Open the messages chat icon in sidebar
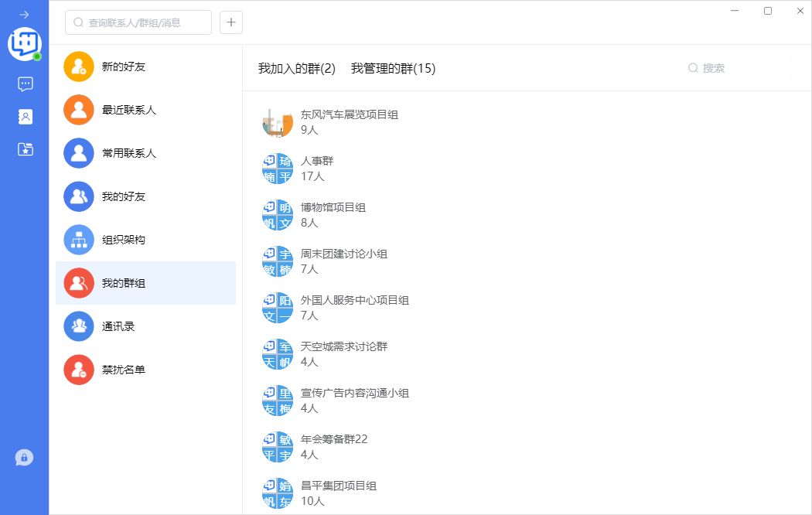The height and width of the screenshot is (515, 812). click(25, 84)
